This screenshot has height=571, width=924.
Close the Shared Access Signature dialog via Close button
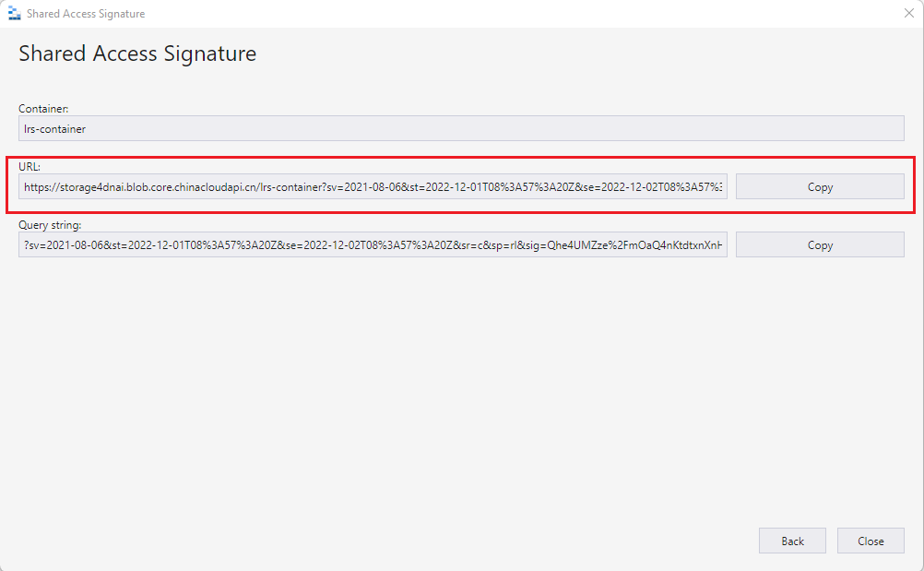pyautogui.click(x=870, y=541)
